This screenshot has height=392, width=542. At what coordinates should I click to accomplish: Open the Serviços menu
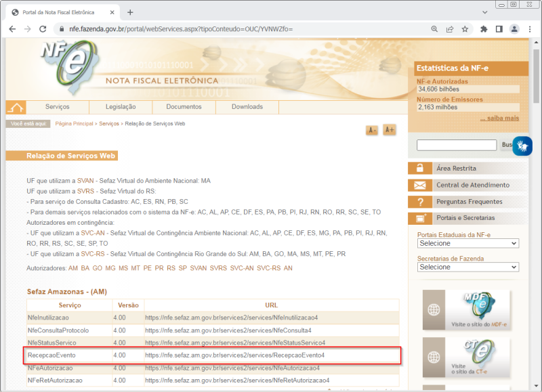coord(58,106)
